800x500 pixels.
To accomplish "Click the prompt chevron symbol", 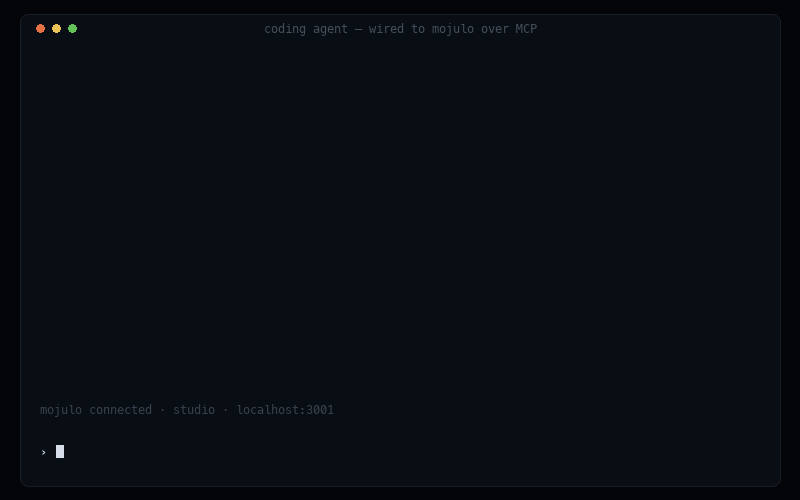I will click(43, 452).
